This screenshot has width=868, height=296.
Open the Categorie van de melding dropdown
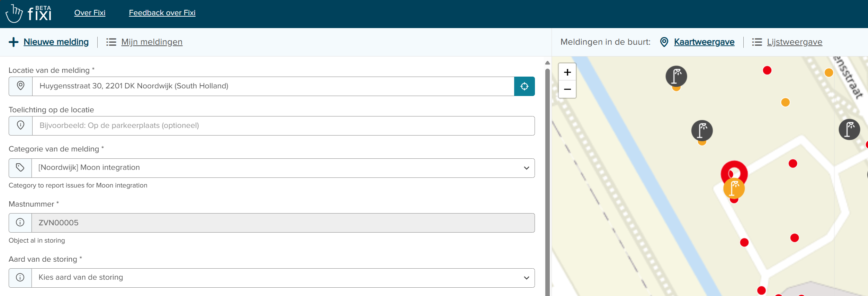(x=283, y=168)
